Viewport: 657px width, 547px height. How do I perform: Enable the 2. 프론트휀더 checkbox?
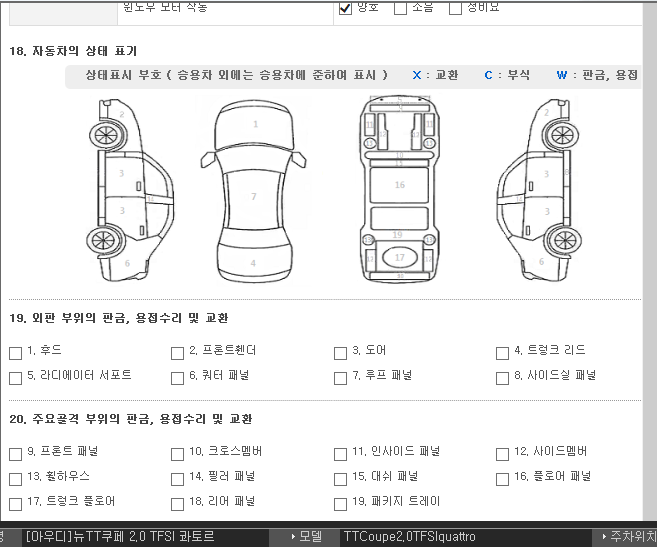point(177,353)
